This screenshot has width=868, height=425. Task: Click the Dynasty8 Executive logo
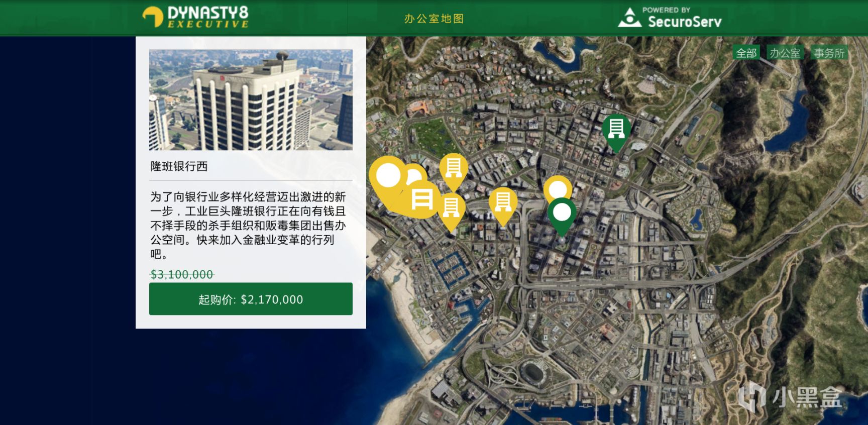pos(195,17)
